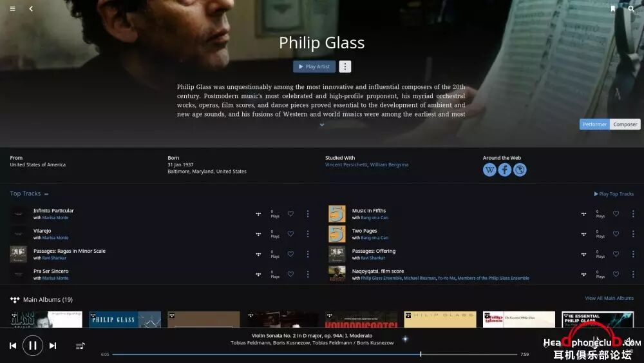Open more options beside Play Artist
644x363 pixels.
(345, 66)
